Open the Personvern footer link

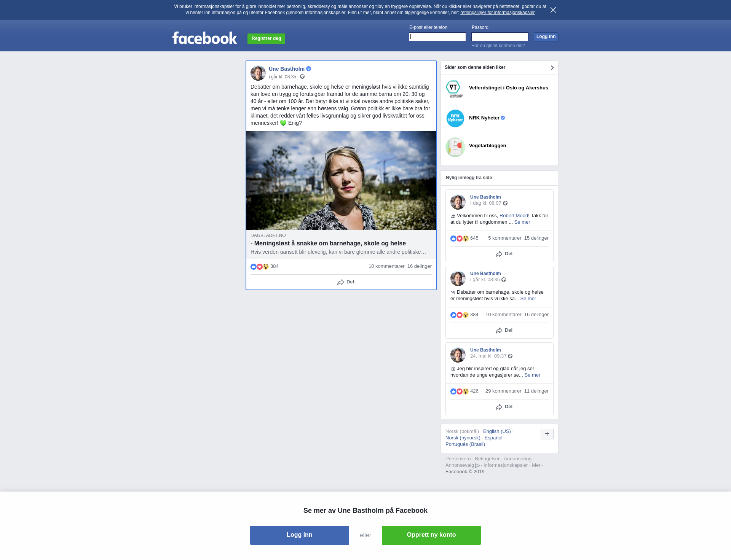pyautogui.click(x=458, y=459)
